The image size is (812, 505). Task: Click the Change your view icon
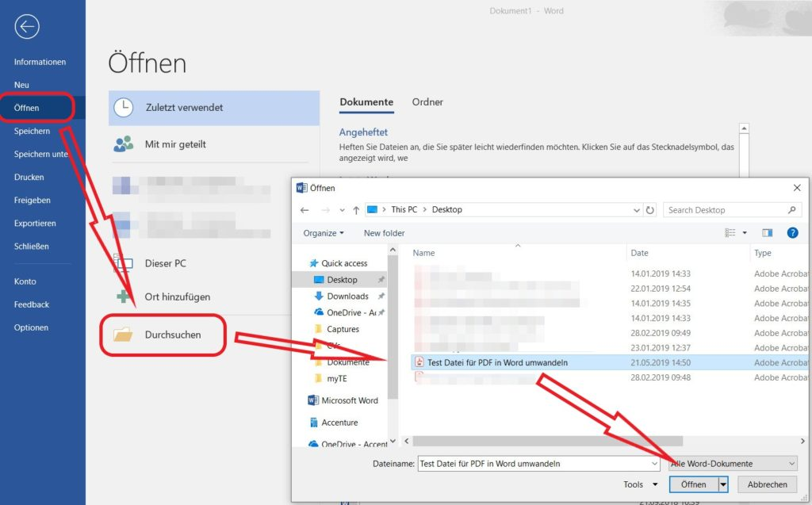(x=730, y=232)
